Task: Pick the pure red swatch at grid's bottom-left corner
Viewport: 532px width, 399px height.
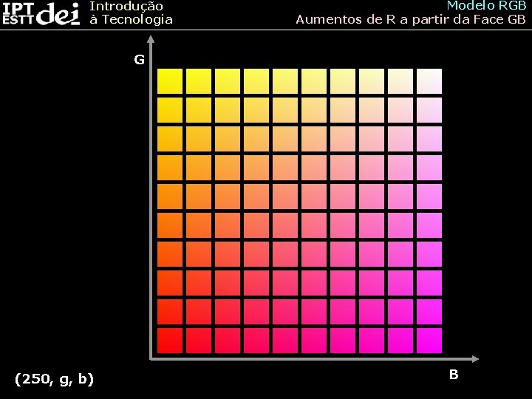Action: [x=170, y=341]
